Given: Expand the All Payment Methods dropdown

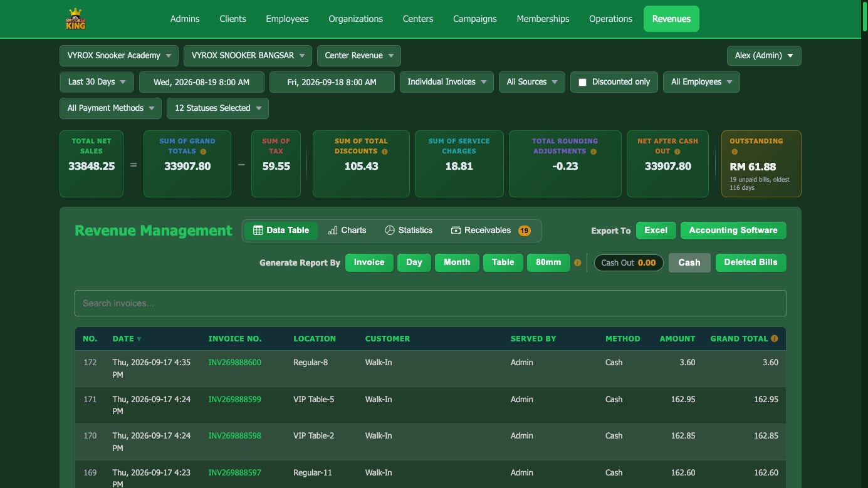Looking at the screenshot, I should (110, 108).
